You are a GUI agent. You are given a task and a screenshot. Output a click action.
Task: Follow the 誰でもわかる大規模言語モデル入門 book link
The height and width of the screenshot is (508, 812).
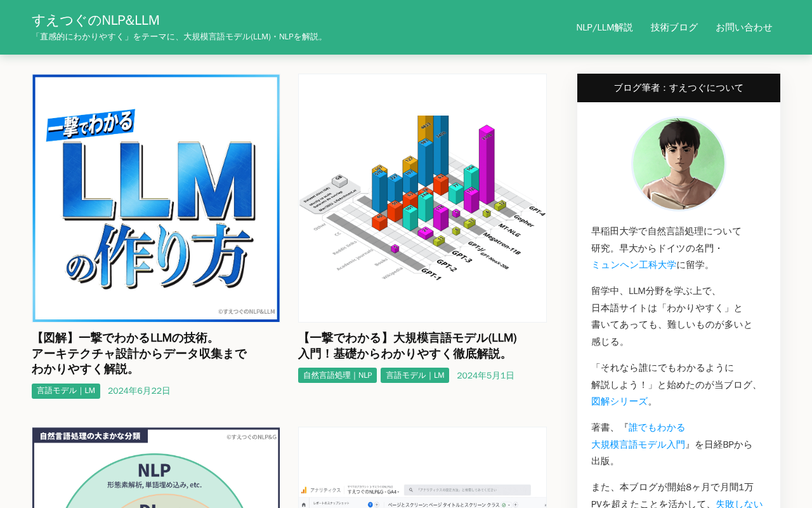[638, 436]
